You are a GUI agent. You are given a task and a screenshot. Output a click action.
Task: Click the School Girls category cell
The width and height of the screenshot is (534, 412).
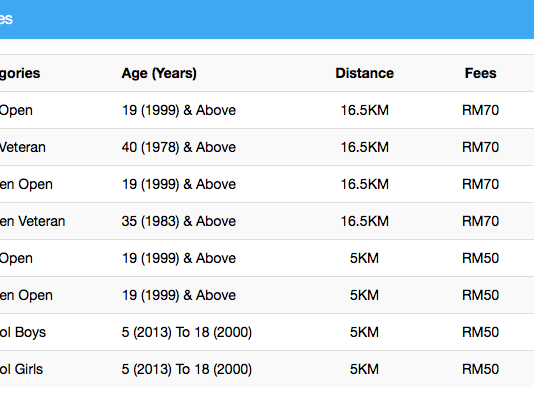click(x=21, y=369)
